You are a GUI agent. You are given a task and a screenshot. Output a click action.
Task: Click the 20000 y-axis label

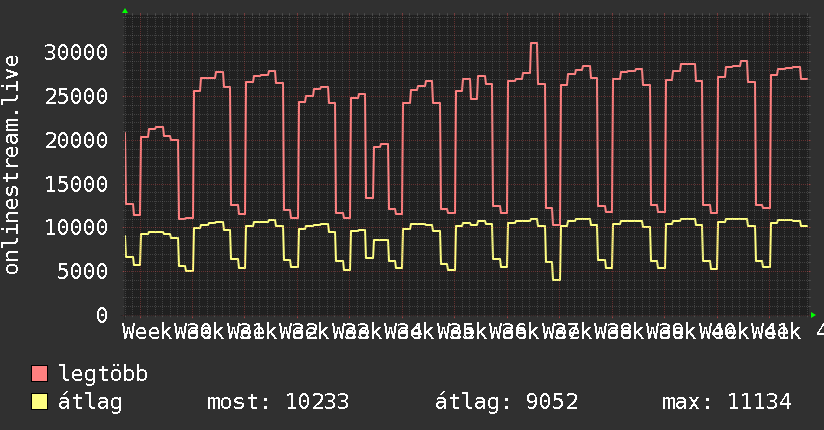tap(76, 140)
